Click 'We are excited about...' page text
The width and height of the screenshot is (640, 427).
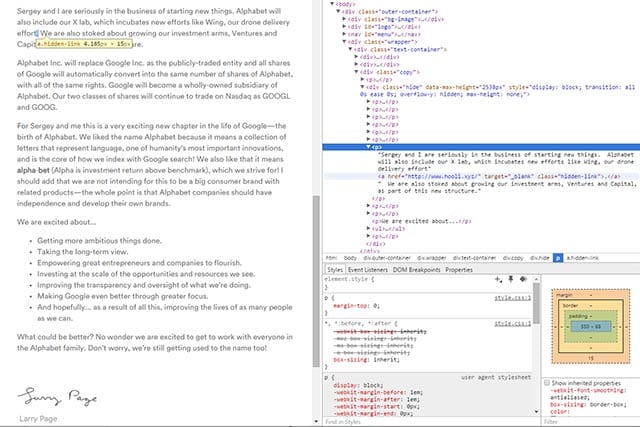[56, 222]
